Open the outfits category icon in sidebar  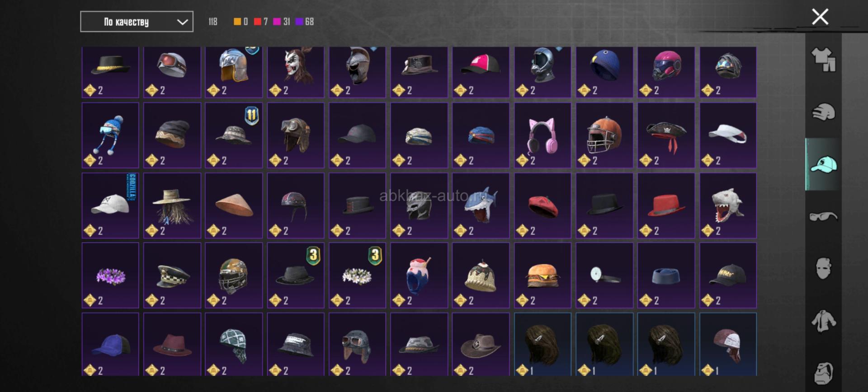(x=823, y=60)
